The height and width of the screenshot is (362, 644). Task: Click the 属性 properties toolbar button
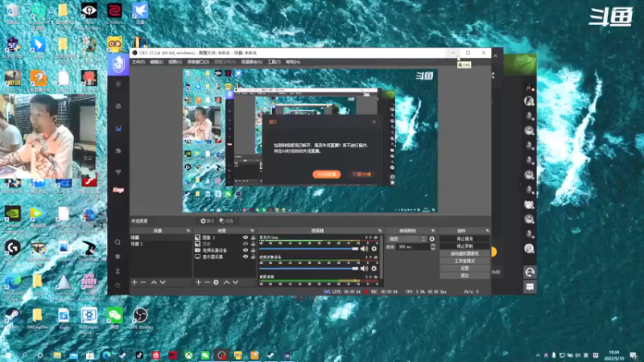point(208,220)
